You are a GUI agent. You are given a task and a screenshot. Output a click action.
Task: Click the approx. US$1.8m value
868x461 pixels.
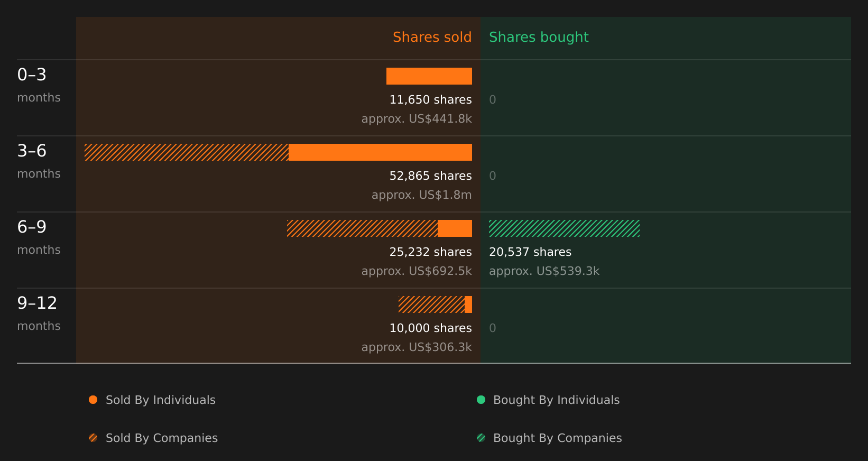(x=421, y=195)
